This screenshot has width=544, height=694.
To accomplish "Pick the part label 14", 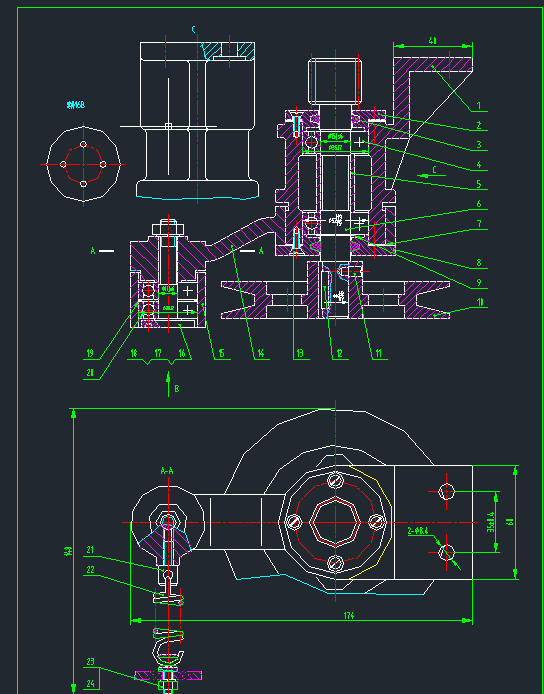I will pos(261,354).
